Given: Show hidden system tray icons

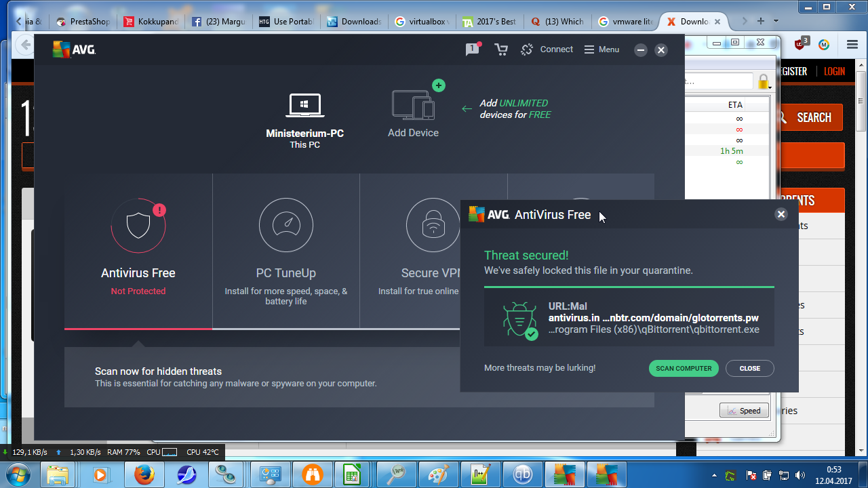Looking at the screenshot, I should point(714,475).
